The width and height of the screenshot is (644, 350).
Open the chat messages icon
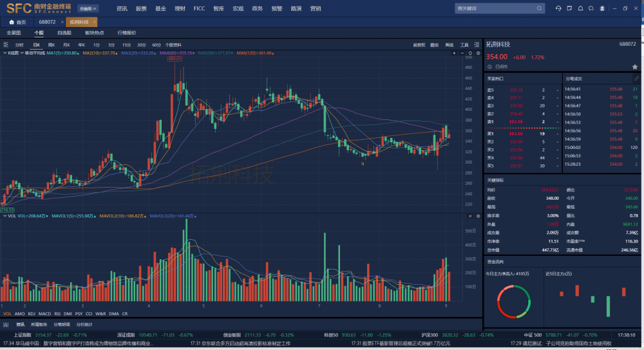pos(591,8)
